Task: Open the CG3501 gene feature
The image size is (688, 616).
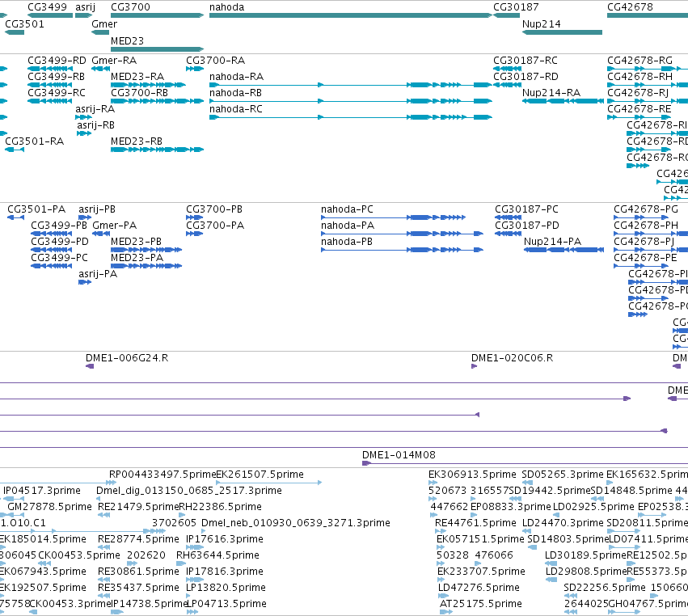Action: (15, 32)
